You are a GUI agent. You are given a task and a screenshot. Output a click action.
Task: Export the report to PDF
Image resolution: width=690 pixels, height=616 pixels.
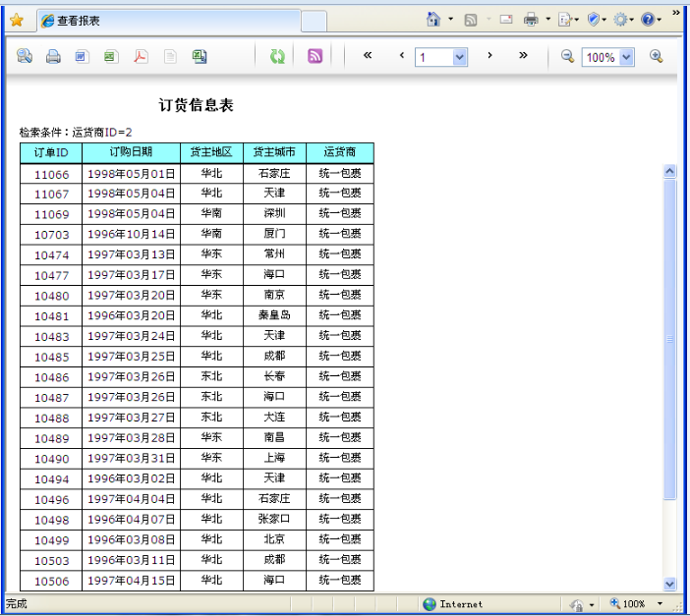click(x=141, y=56)
